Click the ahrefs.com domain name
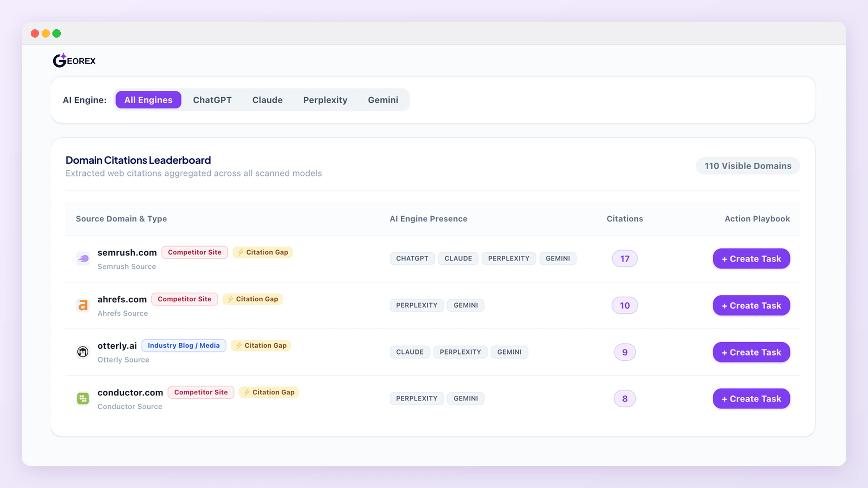Viewport: 868px width, 488px height. click(122, 299)
